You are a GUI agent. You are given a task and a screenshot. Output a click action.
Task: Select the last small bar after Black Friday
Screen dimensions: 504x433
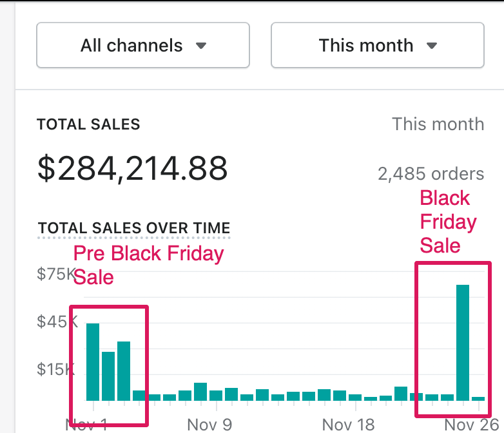coord(478,398)
